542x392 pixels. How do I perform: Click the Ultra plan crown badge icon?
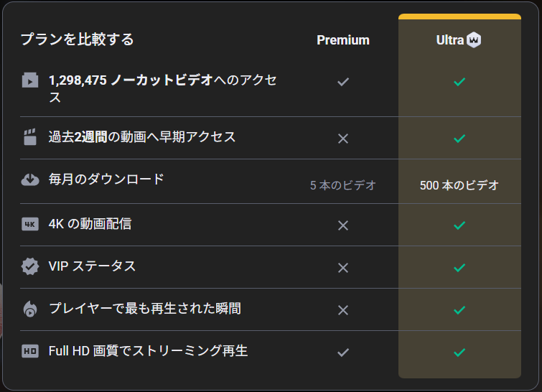pos(474,40)
